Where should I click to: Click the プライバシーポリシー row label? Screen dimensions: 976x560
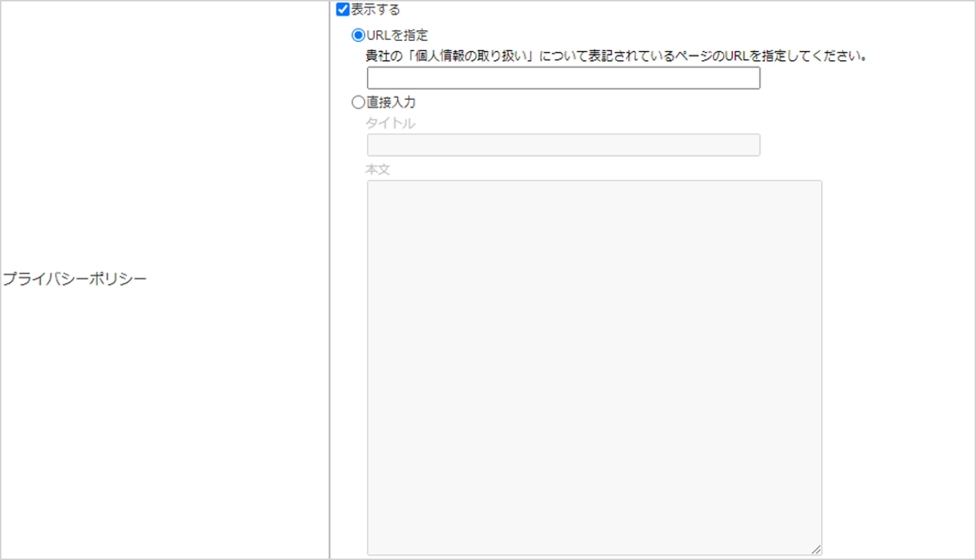point(75,279)
